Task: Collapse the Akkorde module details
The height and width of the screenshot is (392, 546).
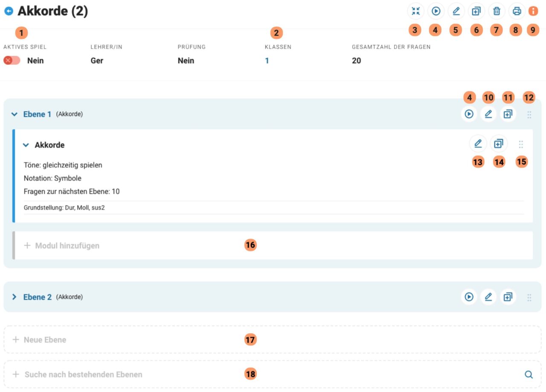Action: point(26,145)
